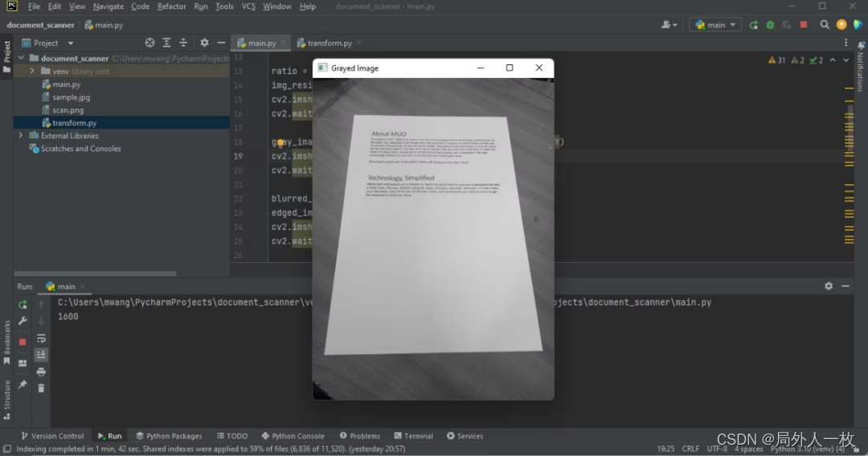Open the Python Console tool window
Screen dimensions: 868x456
(x=293, y=436)
